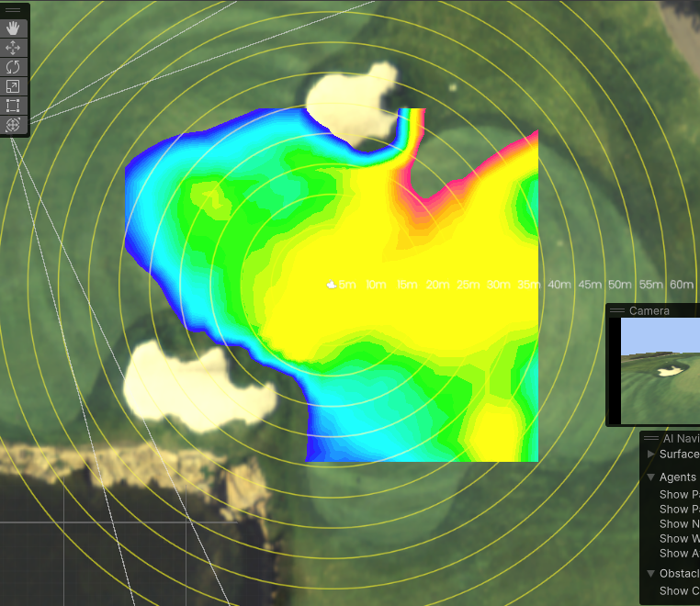Click the Camera overlay title
Image resolution: width=700 pixels, height=606 pixels.
(649, 310)
